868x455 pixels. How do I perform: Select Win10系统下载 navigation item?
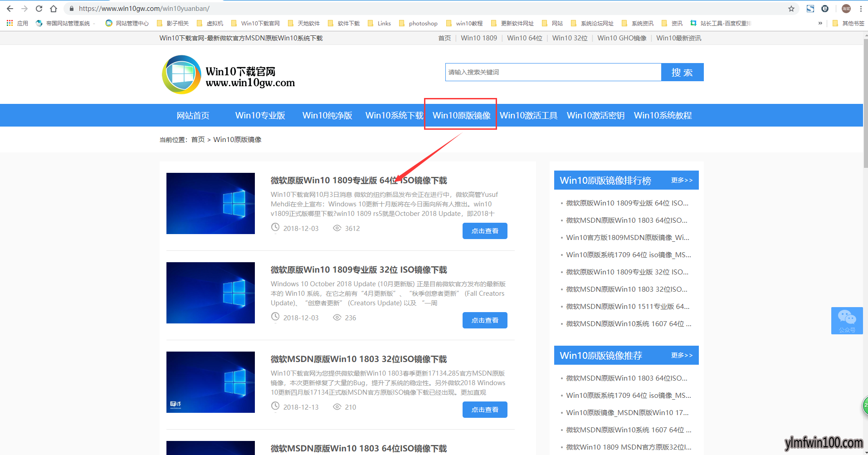[395, 115]
